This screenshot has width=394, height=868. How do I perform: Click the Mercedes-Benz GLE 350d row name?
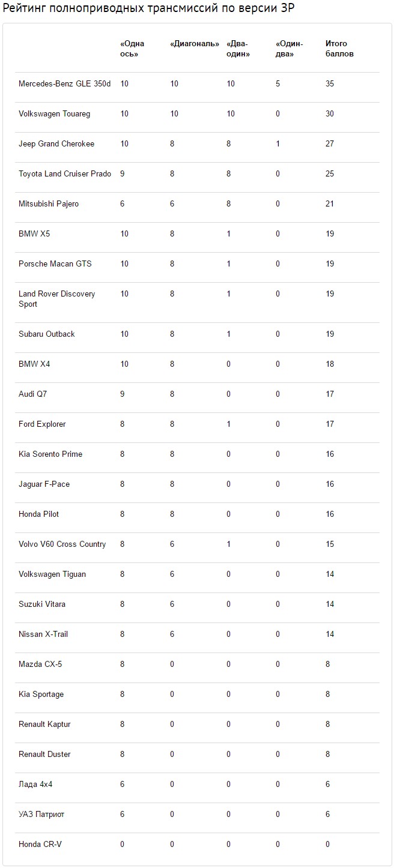[65, 84]
